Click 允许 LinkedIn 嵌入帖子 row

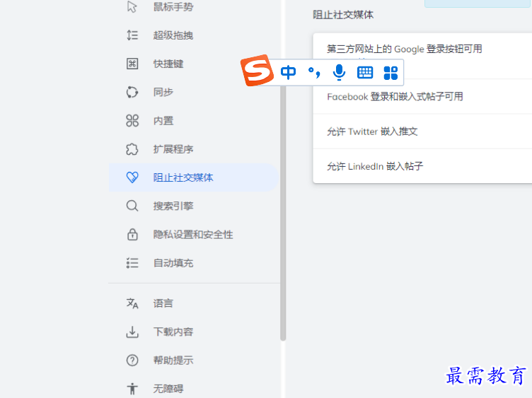422,166
